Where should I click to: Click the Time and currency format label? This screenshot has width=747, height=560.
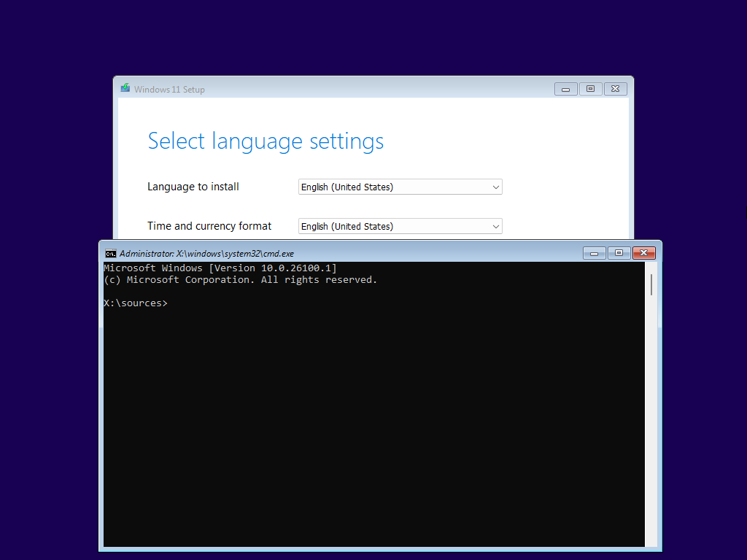[209, 226]
